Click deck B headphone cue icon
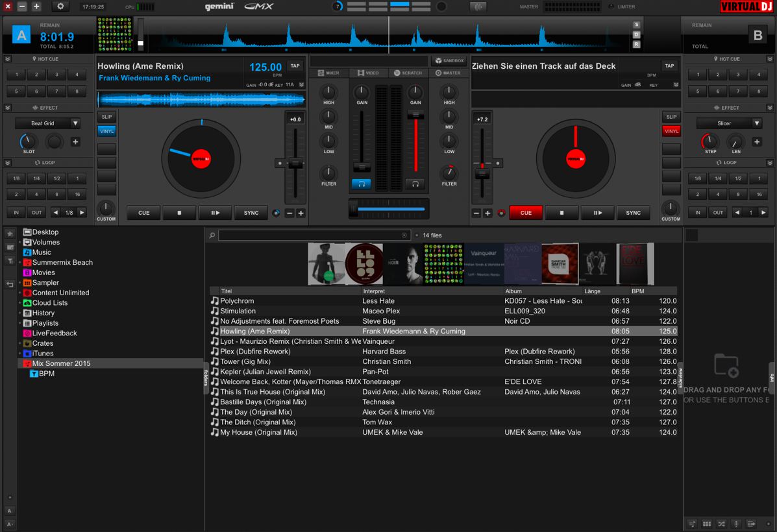Screen dimensions: 777x532 click(x=415, y=184)
